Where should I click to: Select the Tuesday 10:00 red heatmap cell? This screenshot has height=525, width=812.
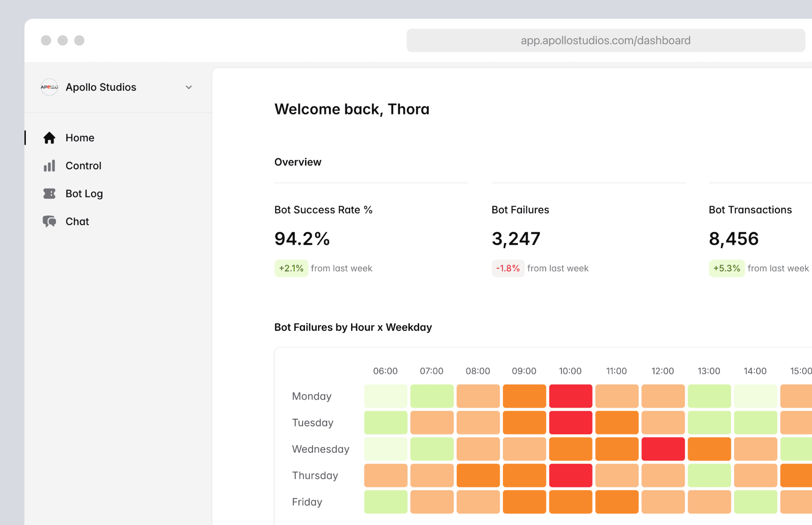coord(570,423)
